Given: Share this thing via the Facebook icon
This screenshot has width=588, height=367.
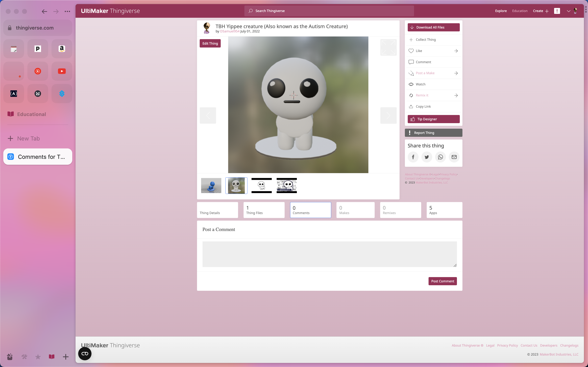Looking at the screenshot, I should 413,157.
